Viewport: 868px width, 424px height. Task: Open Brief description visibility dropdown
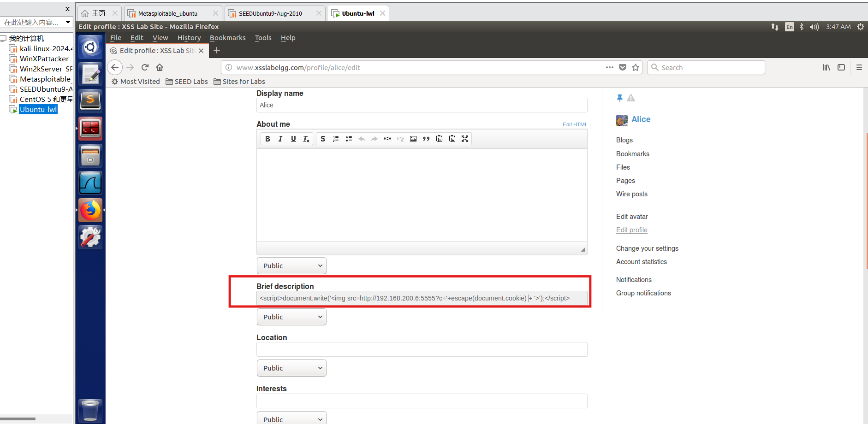coord(291,317)
